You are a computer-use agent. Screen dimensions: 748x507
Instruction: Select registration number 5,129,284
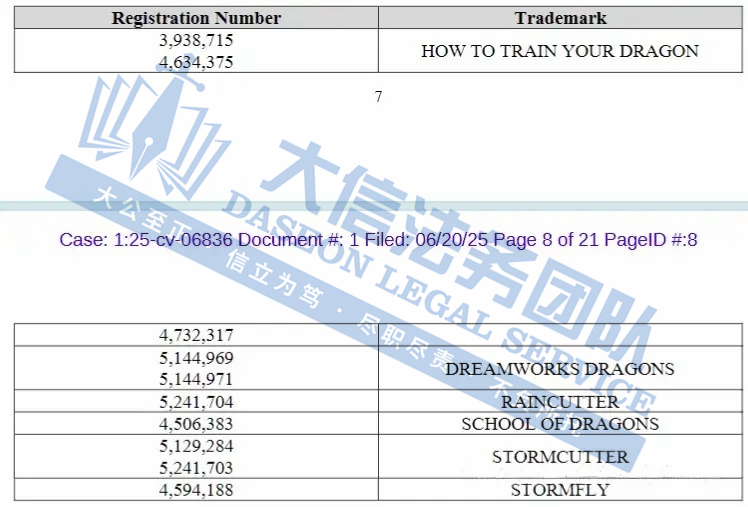196,446
